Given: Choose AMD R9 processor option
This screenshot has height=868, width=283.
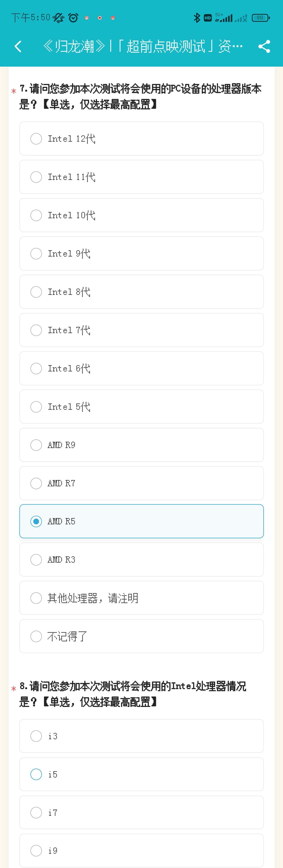Looking at the screenshot, I should point(36,445).
